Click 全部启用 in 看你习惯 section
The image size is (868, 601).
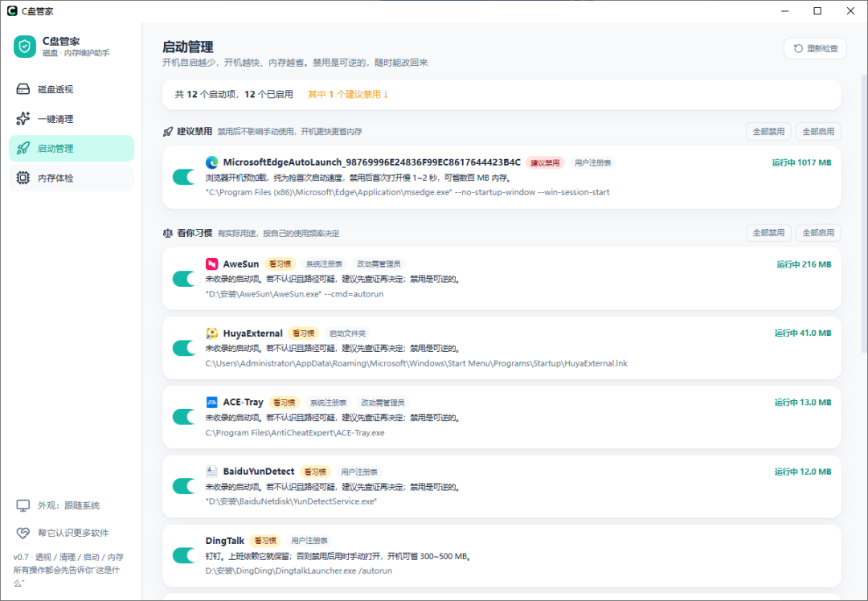(818, 233)
